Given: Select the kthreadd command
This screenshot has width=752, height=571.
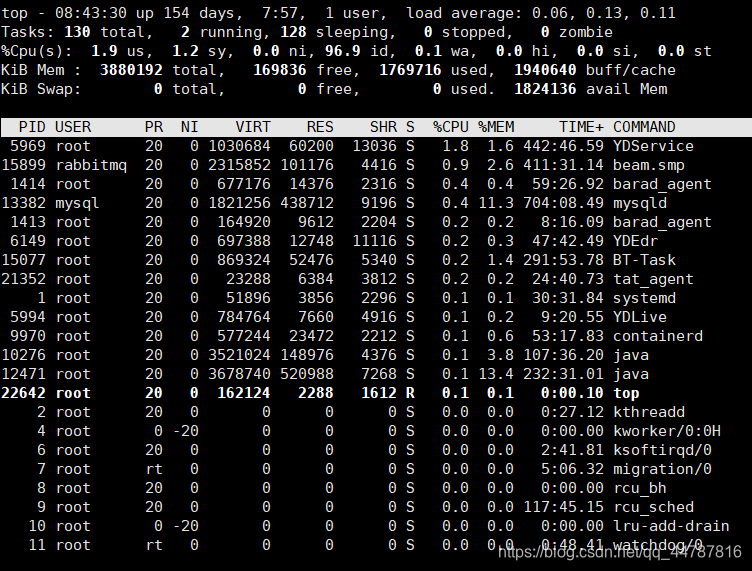Looking at the screenshot, I should coord(648,412).
